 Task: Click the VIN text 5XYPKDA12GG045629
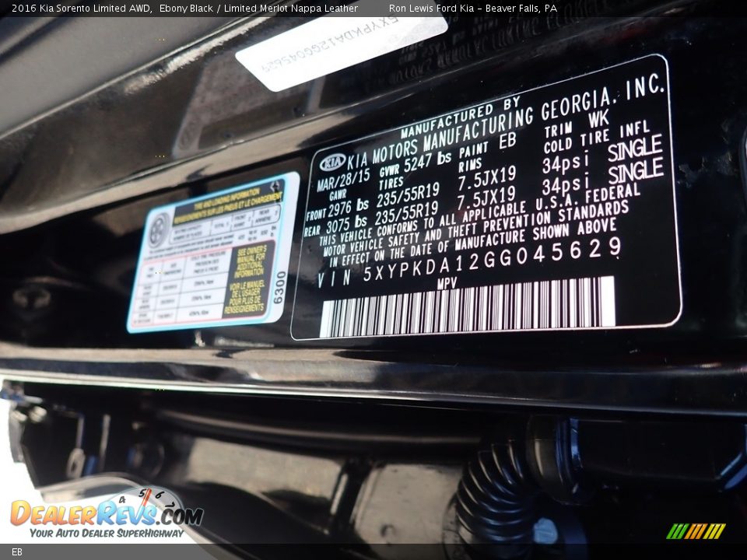[x=492, y=262]
